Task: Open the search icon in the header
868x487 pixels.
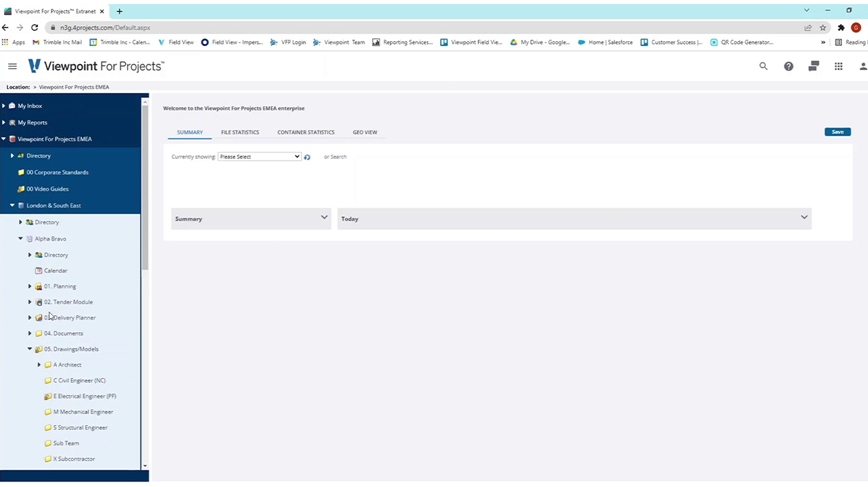Action: (x=763, y=66)
